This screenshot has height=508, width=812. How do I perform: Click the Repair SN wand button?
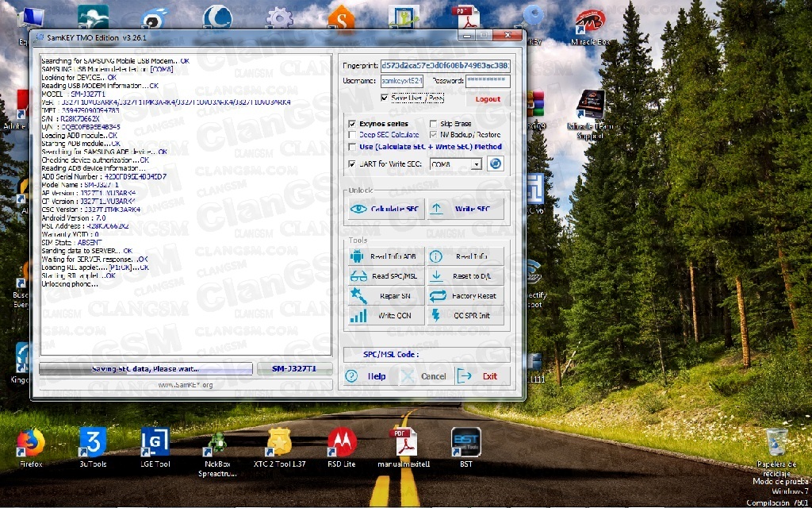(x=386, y=296)
